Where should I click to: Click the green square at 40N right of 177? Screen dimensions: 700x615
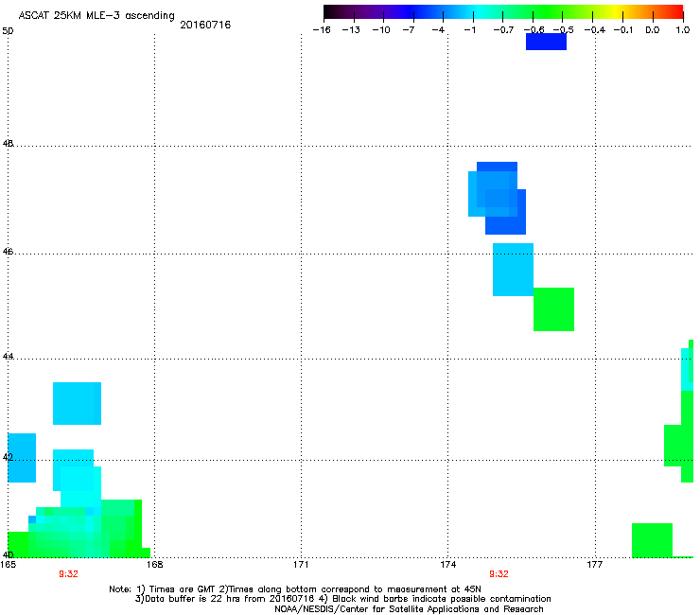click(x=652, y=540)
